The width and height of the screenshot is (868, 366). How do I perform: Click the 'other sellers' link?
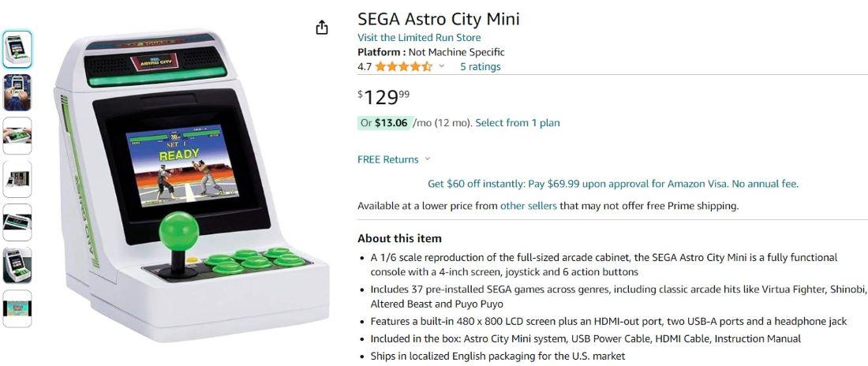528,206
